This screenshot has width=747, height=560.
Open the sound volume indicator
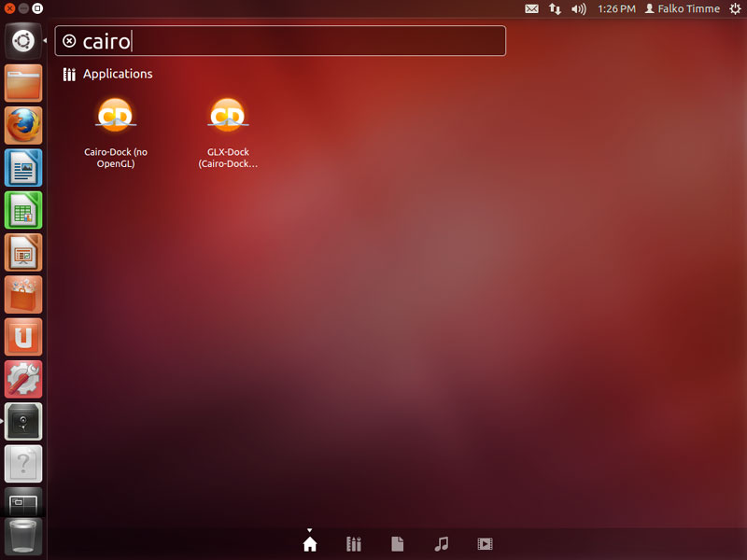(x=578, y=8)
